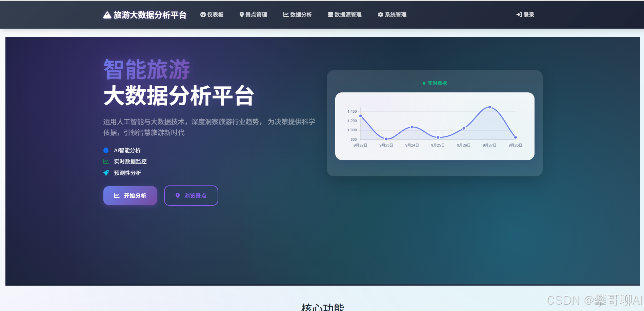Image resolution: width=644 pixels, height=311 pixels.
Task: Click the 9月23日 data point on chart
Action: (x=386, y=139)
